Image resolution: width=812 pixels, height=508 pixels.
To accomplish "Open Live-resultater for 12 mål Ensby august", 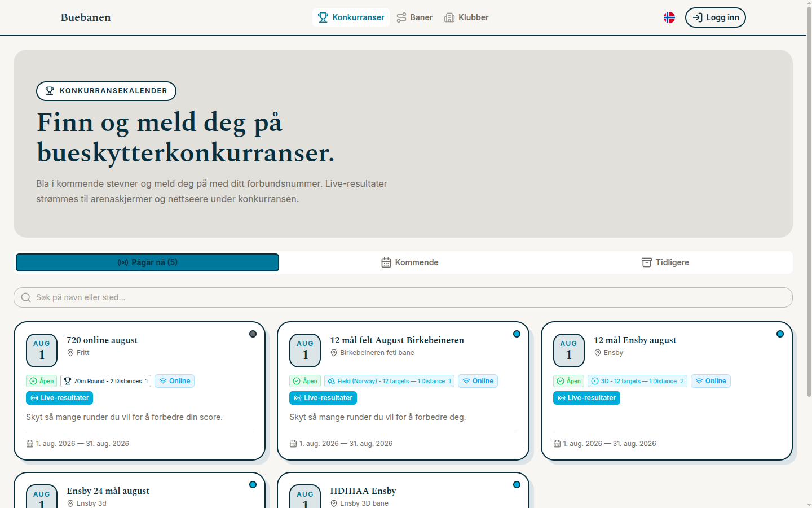I will pyautogui.click(x=586, y=398).
